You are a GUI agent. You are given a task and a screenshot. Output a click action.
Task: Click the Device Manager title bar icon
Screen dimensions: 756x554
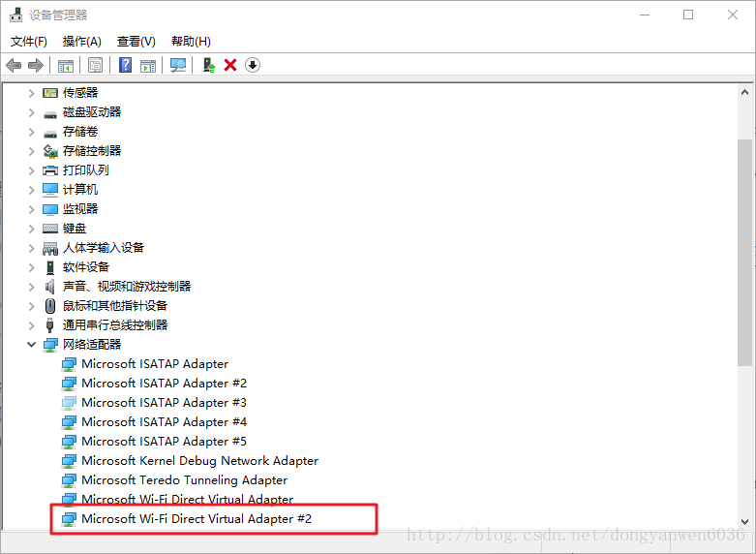coord(15,15)
